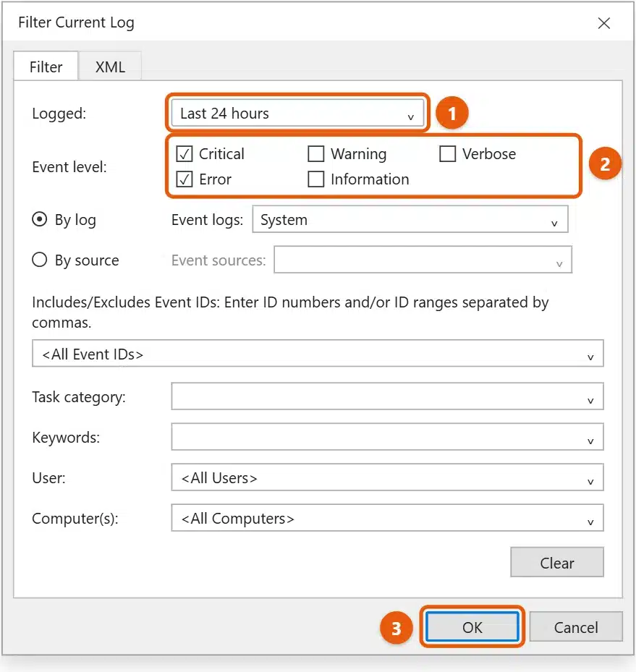
Task: Confirm the filter with OK
Action: 472,627
